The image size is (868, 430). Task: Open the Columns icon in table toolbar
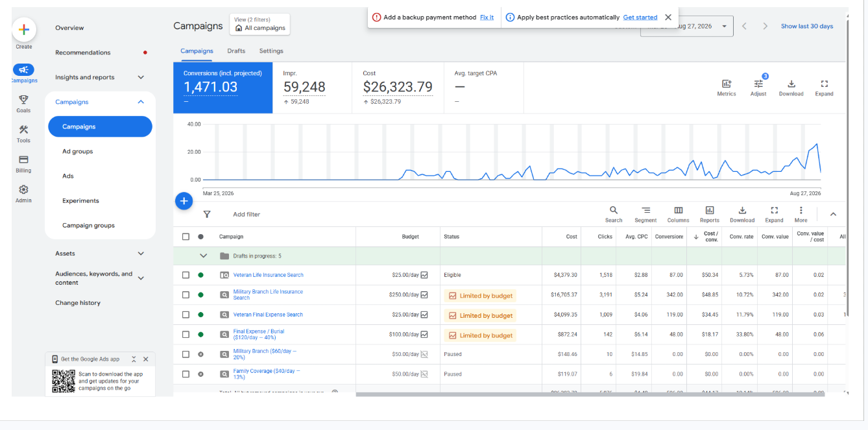point(678,210)
